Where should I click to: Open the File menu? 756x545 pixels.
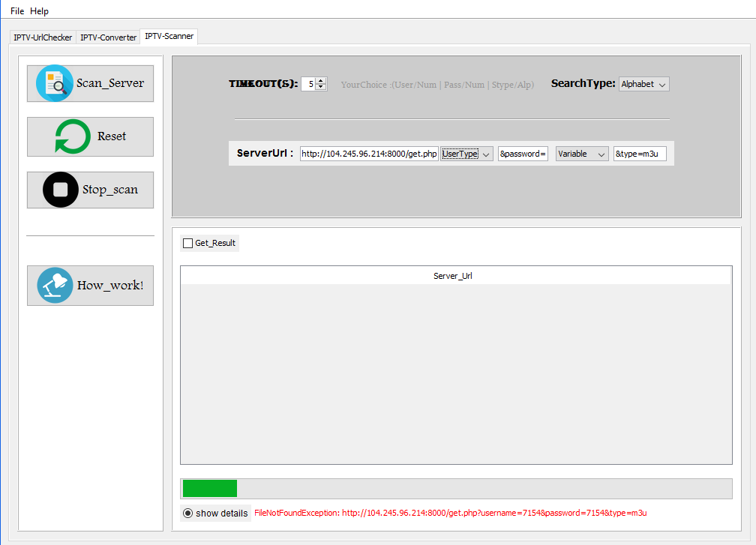(x=17, y=11)
